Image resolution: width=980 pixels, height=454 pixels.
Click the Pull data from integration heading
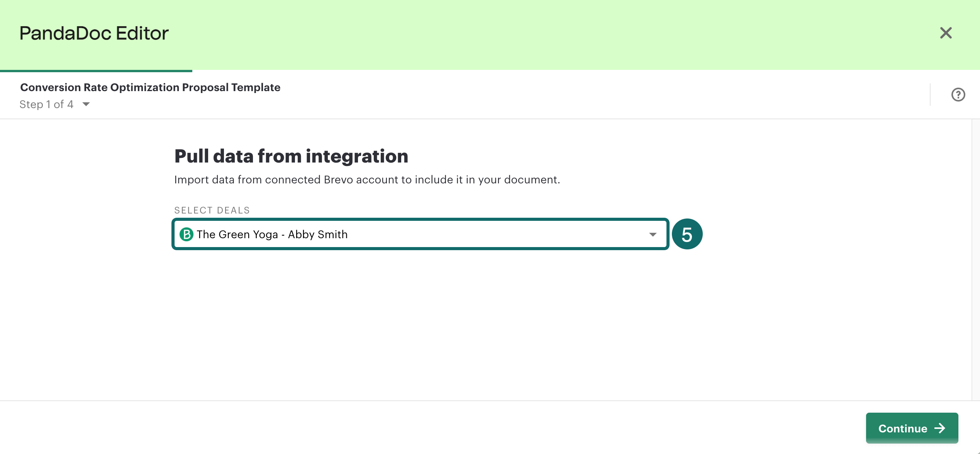pyautogui.click(x=291, y=156)
